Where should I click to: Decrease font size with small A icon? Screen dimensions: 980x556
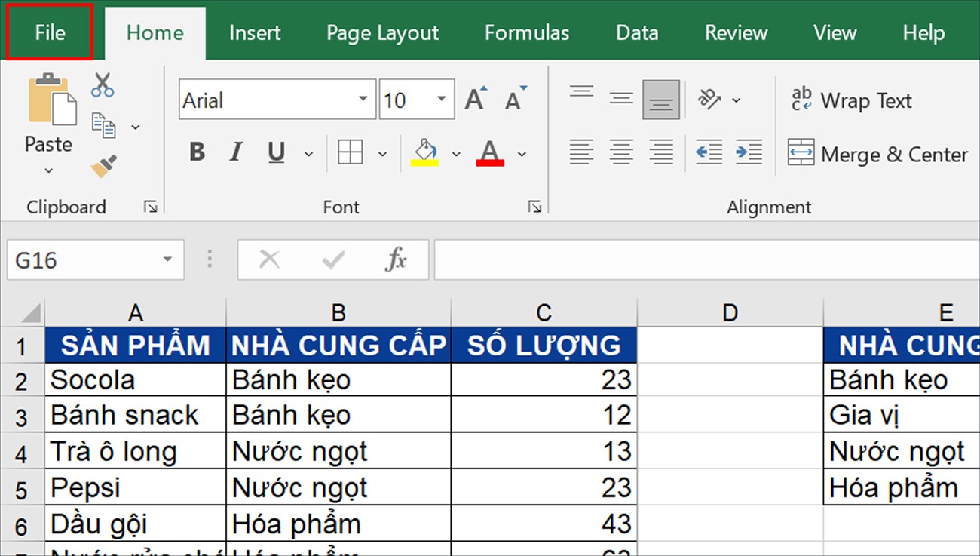[516, 99]
